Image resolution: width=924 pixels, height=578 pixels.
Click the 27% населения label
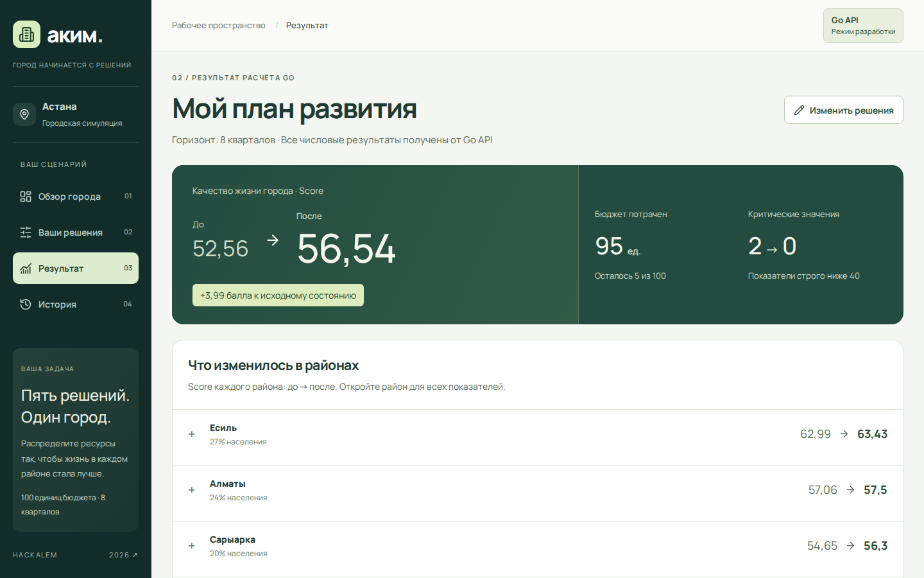point(238,442)
